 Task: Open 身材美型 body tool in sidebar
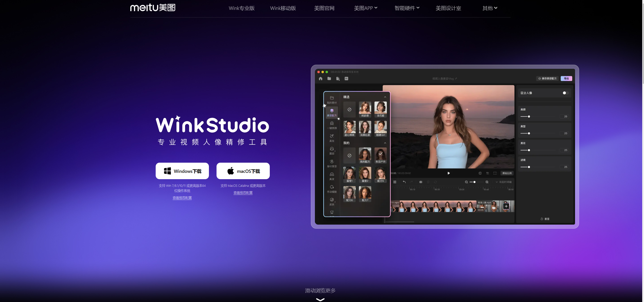tap(332, 163)
